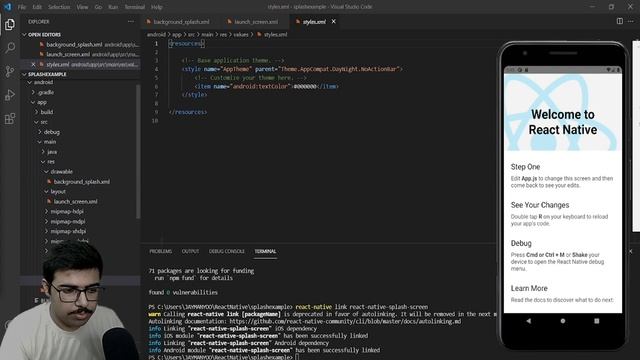This screenshot has height=360, width=640.
Task: Tap the emulator Recents navigation button
Action: pyautogui.click(x=597, y=321)
